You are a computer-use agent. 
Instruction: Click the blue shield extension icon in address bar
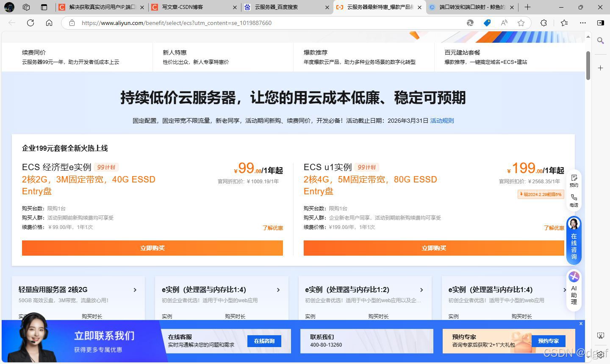[x=487, y=23]
